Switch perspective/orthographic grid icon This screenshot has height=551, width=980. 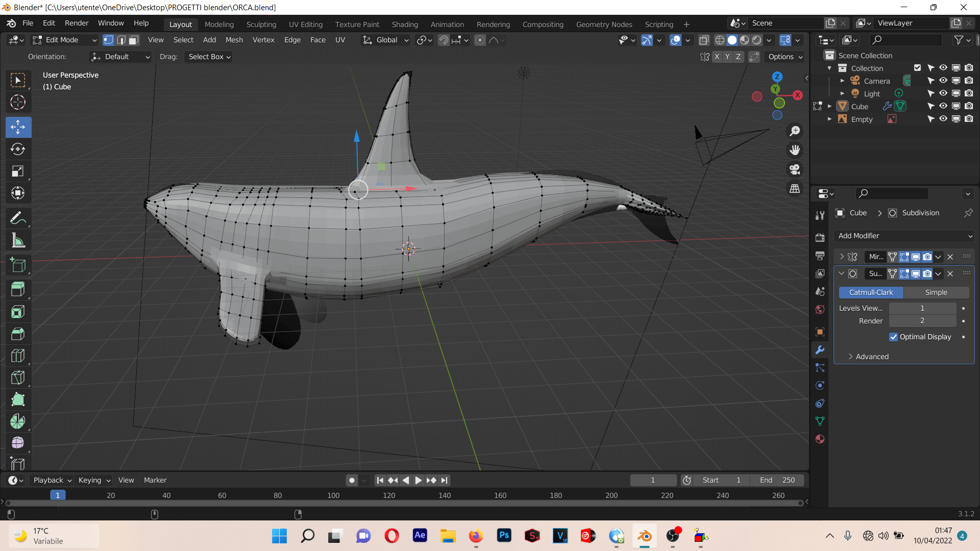coord(795,189)
